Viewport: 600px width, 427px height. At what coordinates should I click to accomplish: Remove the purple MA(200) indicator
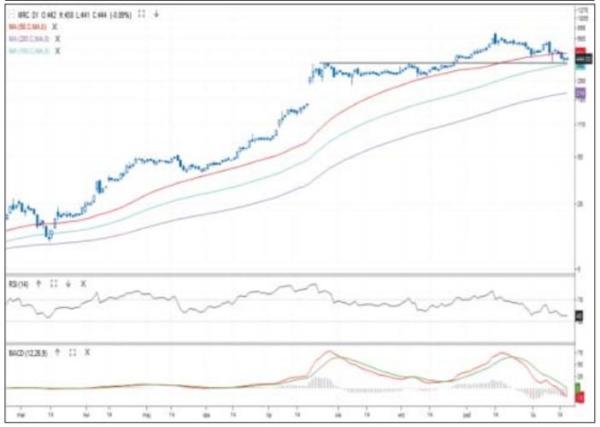tap(56, 36)
